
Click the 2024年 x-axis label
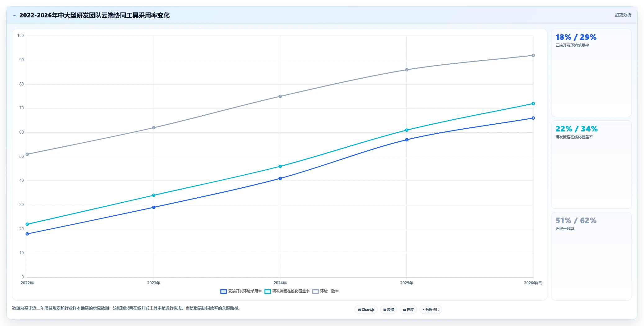(x=280, y=283)
